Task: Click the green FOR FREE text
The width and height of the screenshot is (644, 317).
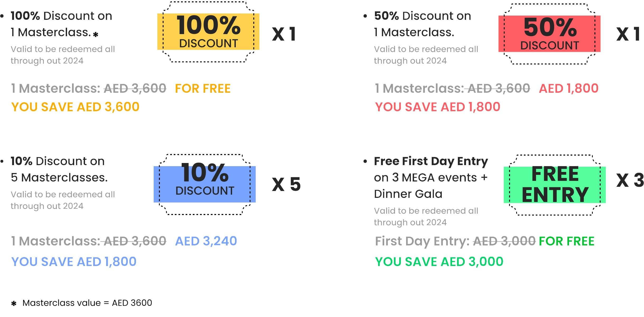Action: click(567, 241)
